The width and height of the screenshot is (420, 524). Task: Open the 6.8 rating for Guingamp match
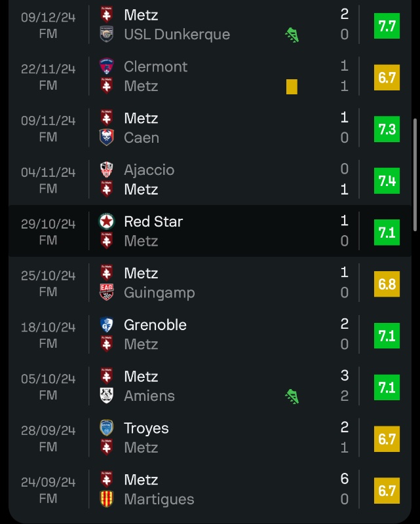pyautogui.click(x=387, y=284)
